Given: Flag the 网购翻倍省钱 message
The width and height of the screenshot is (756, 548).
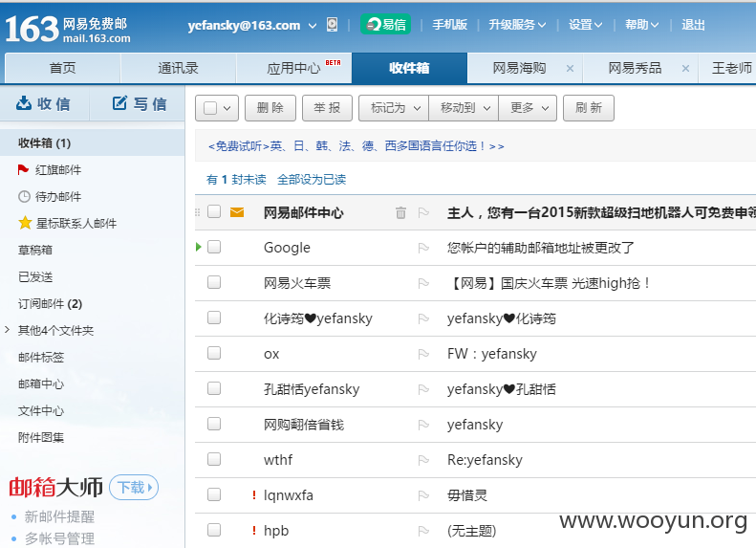Looking at the screenshot, I should click(x=423, y=425).
